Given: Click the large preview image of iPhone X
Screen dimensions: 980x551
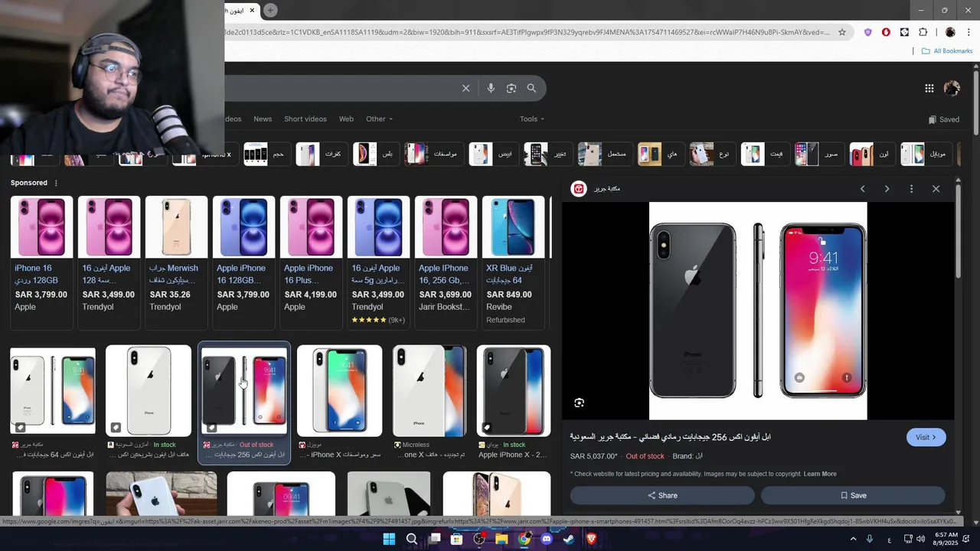Looking at the screenshot, I should [758, 311].
